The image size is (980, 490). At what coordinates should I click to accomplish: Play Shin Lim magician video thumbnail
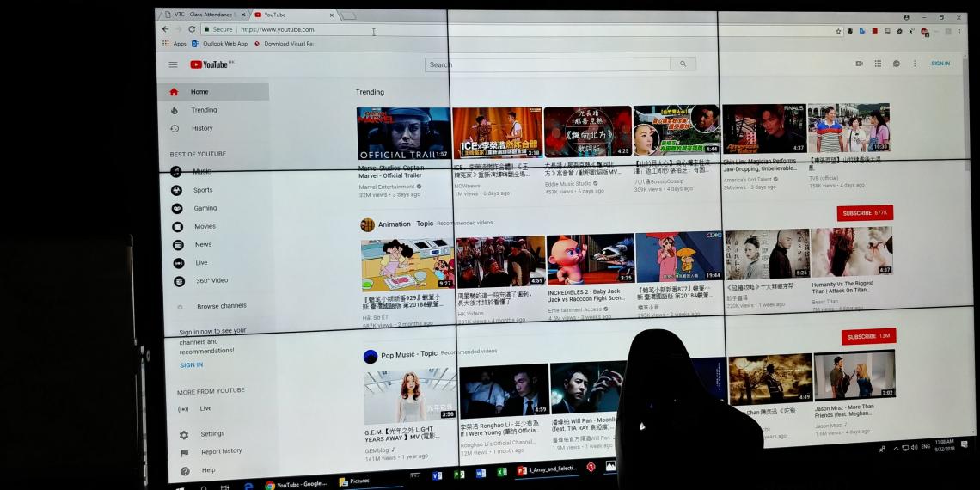[x=763, y=129]
